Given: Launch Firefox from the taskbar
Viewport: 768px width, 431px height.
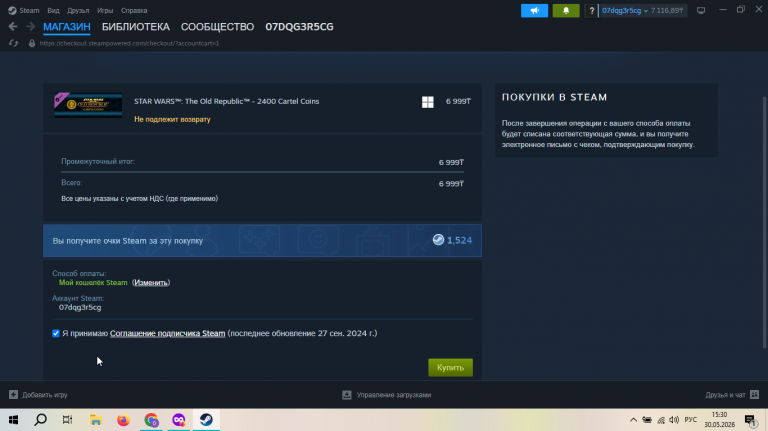Looking at the screenshot, I should [123, 420].
